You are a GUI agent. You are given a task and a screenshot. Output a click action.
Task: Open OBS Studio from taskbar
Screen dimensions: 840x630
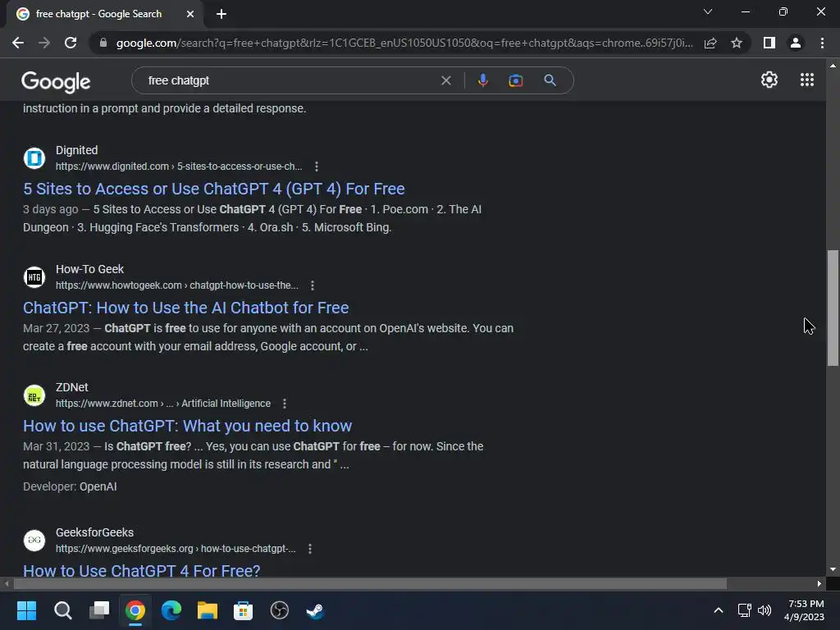click(x=280, y=610)
